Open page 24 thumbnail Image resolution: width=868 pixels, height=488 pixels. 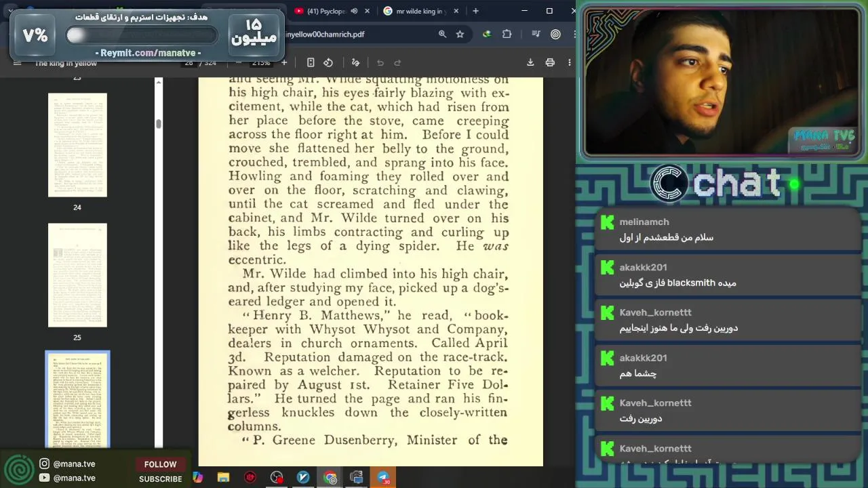tap(77, 145)
